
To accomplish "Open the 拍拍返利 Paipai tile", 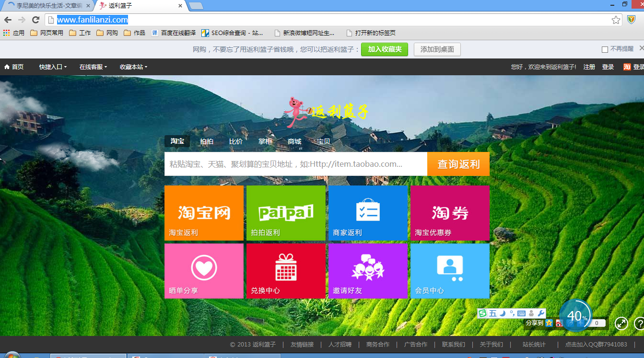I will click(286, 213).
